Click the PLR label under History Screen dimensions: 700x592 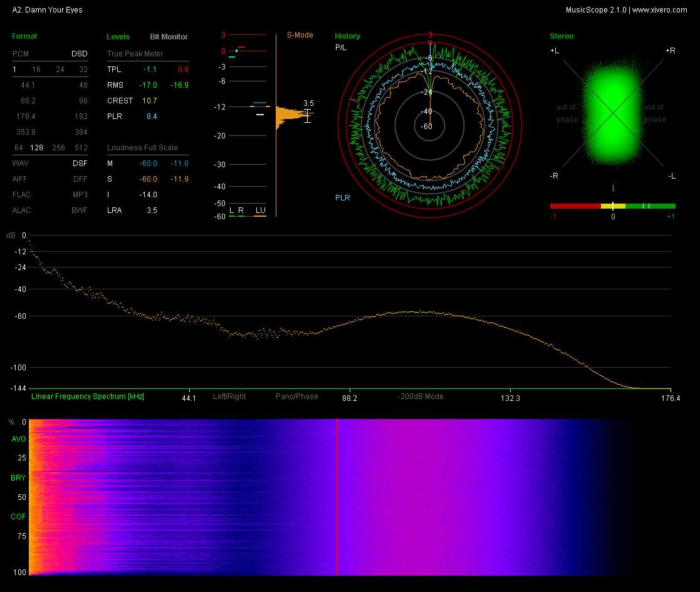(x=342, y=198)
